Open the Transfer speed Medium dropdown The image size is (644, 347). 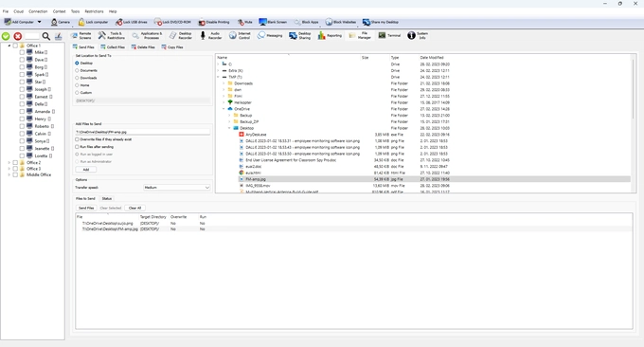[176, 188]
